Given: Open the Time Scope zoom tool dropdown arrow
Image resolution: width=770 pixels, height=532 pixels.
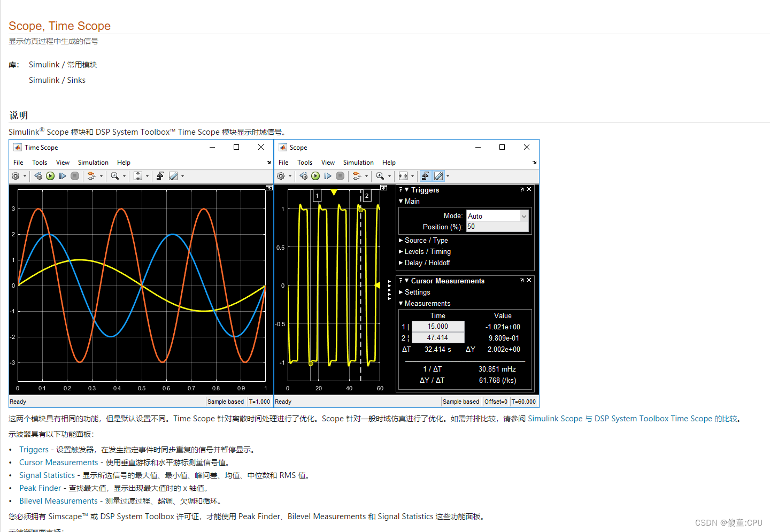Looking at the screenshot, I should (x=125, y=176).
